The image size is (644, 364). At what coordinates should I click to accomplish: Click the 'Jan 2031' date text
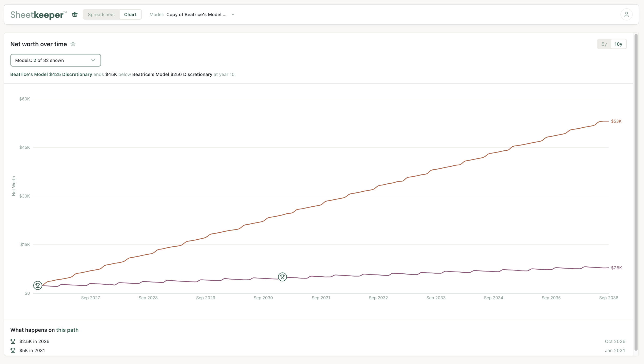pos(615,350)
